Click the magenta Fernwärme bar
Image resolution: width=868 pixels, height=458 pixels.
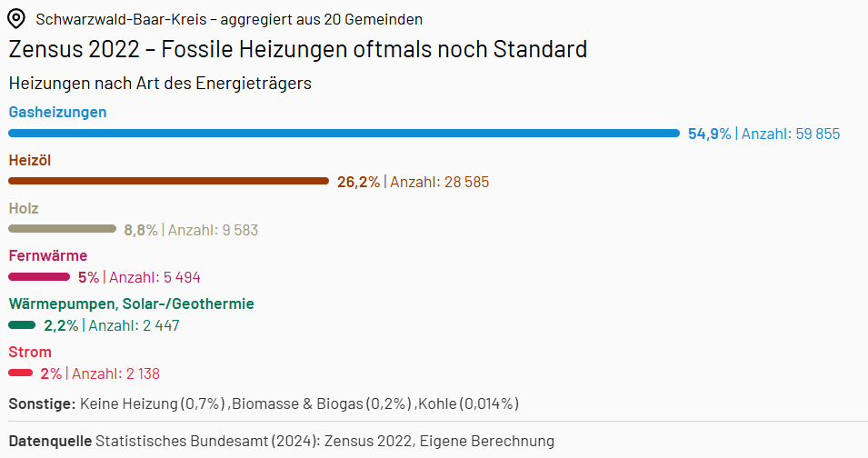pyautogui.click(x=39, y=276)
